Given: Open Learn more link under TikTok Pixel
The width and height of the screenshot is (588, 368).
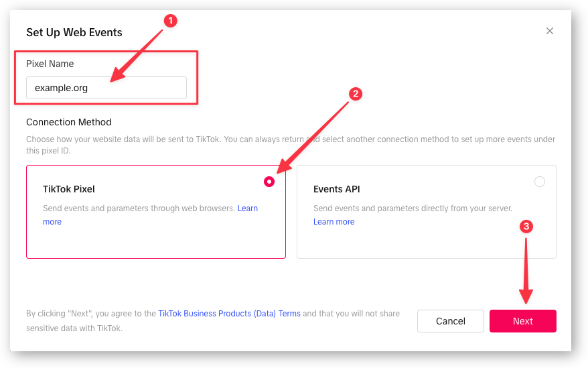Looking at the screenshot, I should coord(248,208).
